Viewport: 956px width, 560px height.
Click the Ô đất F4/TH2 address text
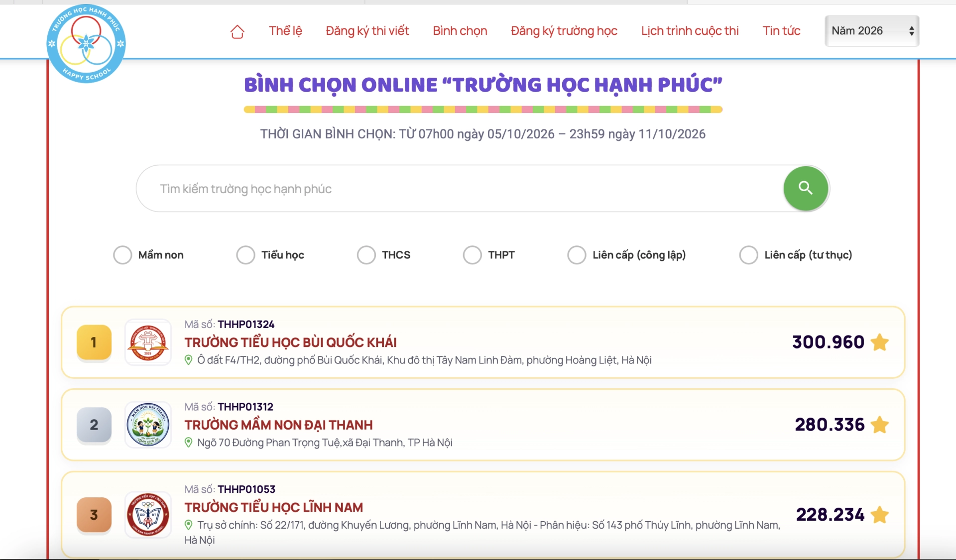[x=424, y=360]
